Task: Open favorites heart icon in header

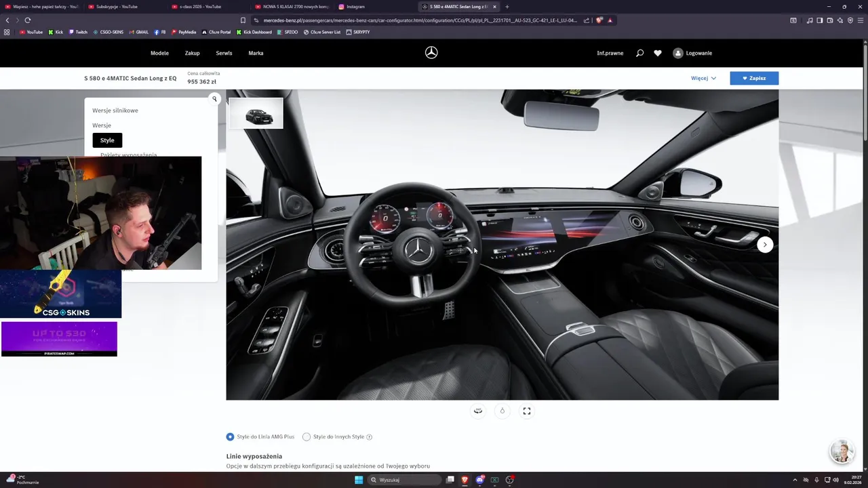Action: pyautogui.click(x=658, y=53)
